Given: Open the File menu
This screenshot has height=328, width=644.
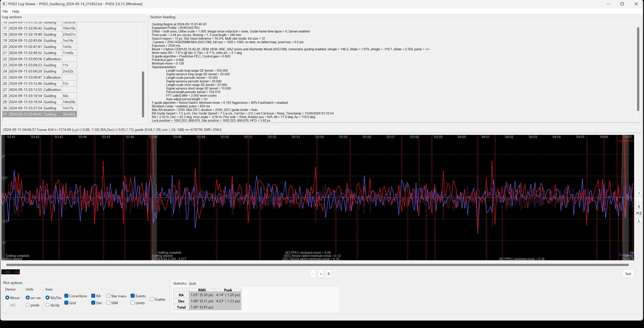Looking at the screenshot, I should click(5, 11).
